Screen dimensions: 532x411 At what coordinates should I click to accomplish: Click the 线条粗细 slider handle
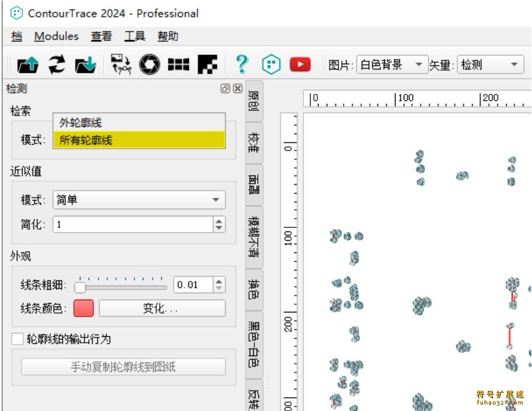point(80,287)
